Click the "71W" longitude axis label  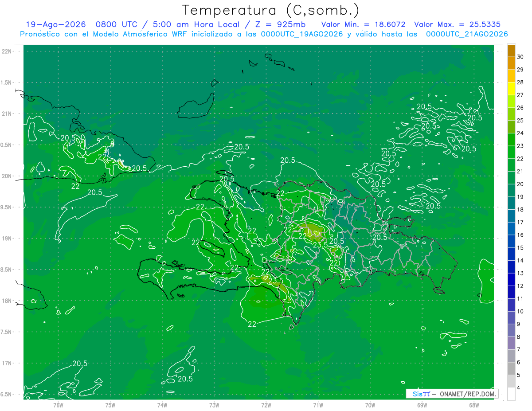click(x=318, y=405)
